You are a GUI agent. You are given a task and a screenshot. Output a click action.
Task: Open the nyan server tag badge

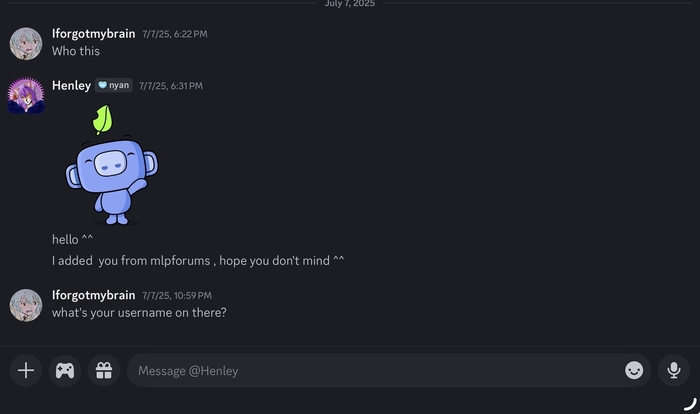click(x=114, y=85)
